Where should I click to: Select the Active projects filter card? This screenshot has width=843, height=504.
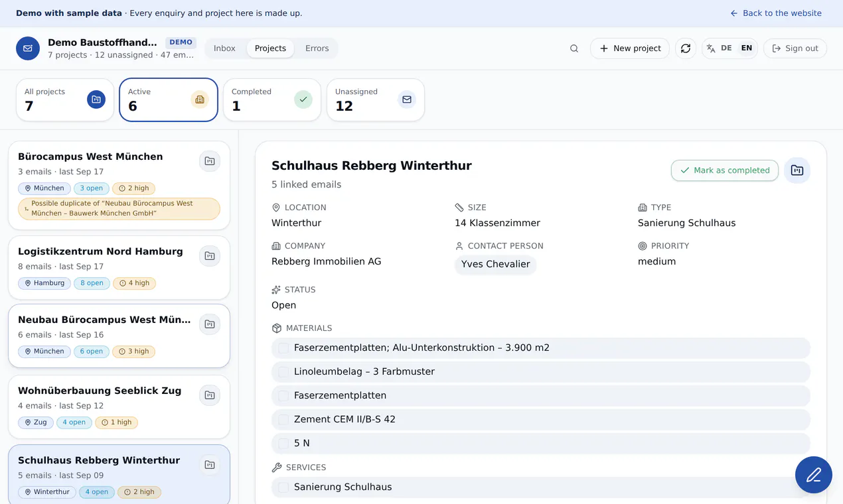click(169, 100)
